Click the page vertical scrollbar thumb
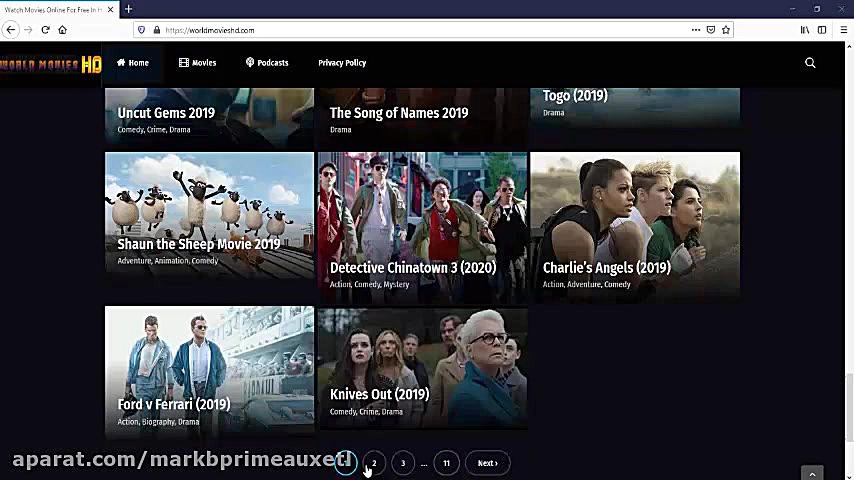Viewport: 854px width, 480px height. point(849,408)
